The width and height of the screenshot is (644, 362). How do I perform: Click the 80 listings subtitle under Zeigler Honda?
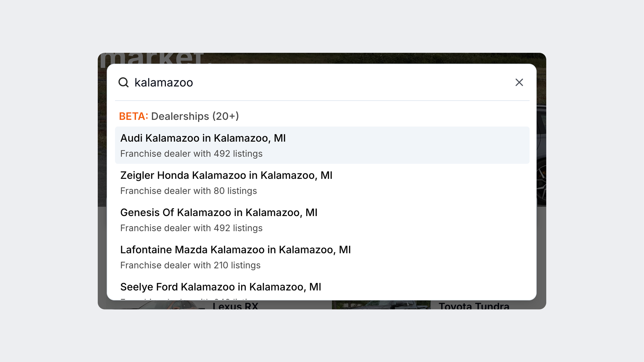[189, 191]
